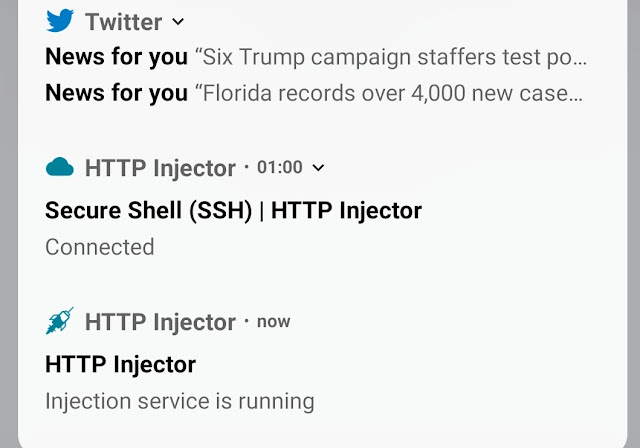Tap the HTTP Injector rocket icon

click(60, 321)
